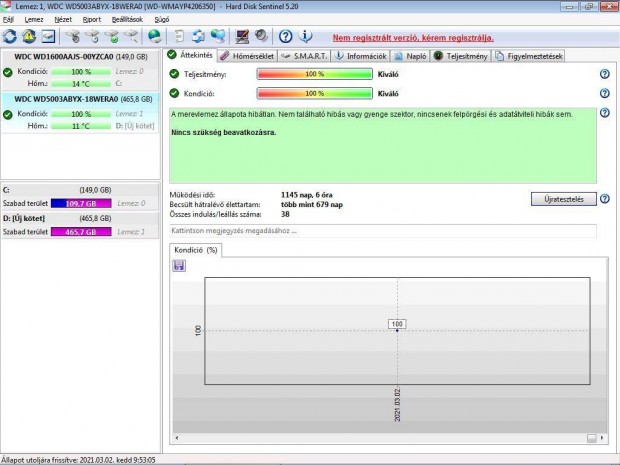
Task: Open the Lemez menu
Action: coord(34,19)
